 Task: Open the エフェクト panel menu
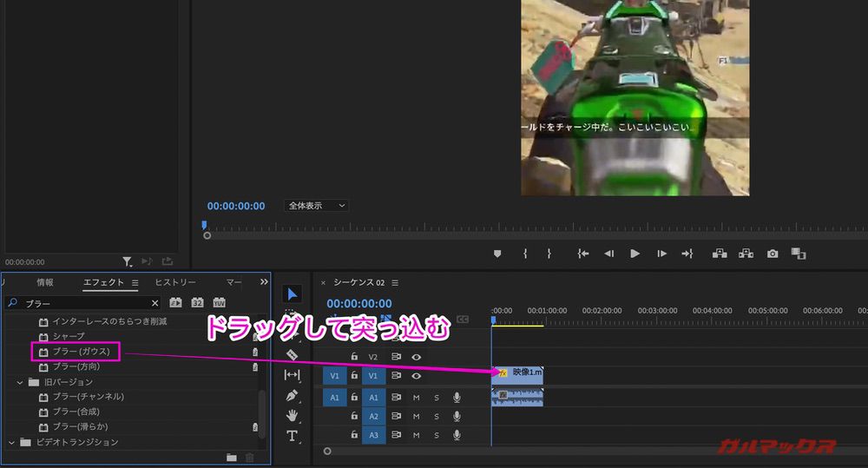pyautogui.click(x=135, y=282)
